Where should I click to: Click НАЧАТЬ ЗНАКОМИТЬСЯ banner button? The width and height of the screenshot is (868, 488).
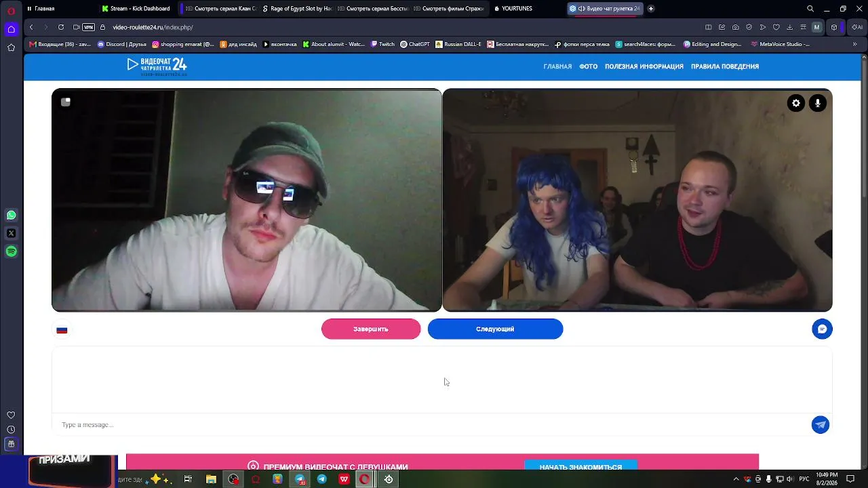pos(580,466)
